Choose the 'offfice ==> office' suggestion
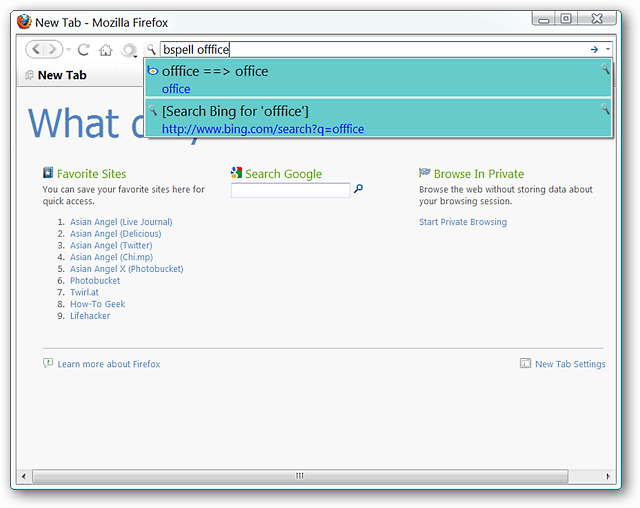 [378, 79]
